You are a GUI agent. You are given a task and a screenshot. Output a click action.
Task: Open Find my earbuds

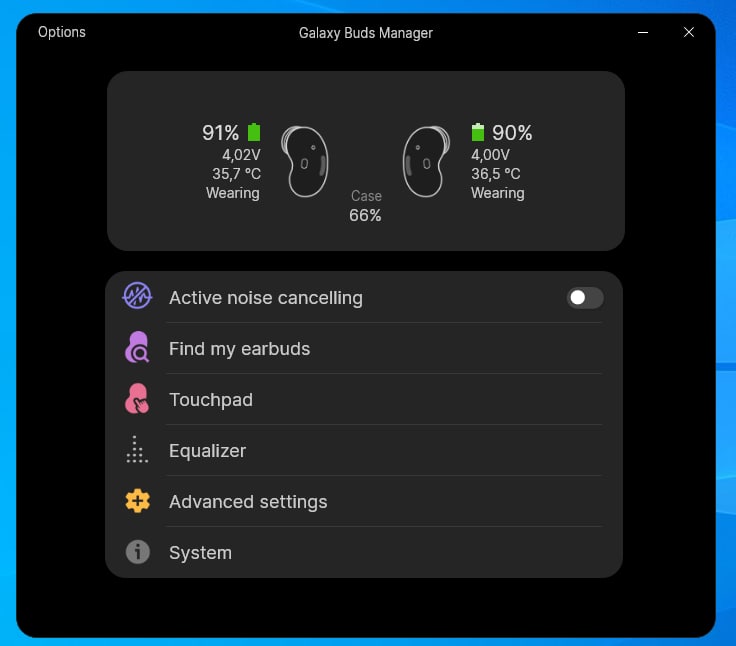tap(364, 348)
